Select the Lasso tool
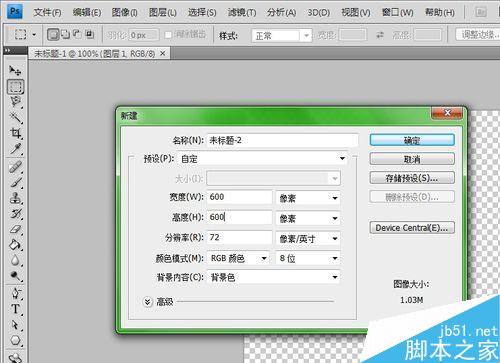The width and height of the screenshot is (500, 363). click(15, 102)
